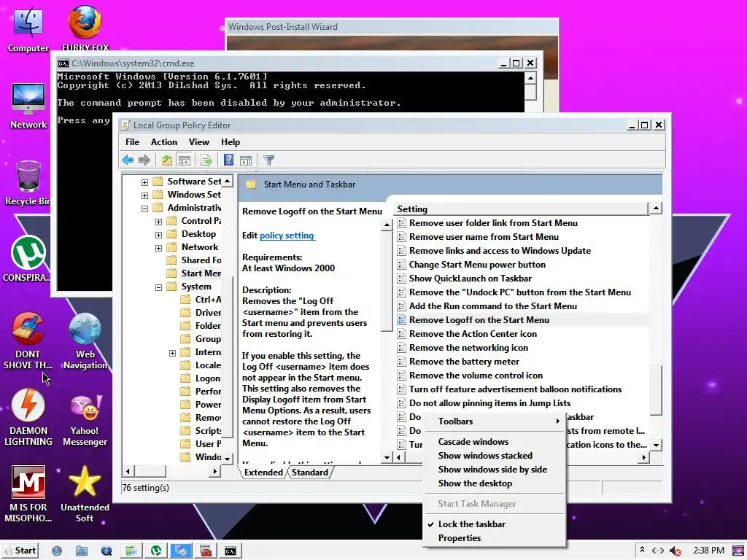Click the Filter funnel icon
Viewport: 747px width, 560px height.
click(x=268, y=160)
